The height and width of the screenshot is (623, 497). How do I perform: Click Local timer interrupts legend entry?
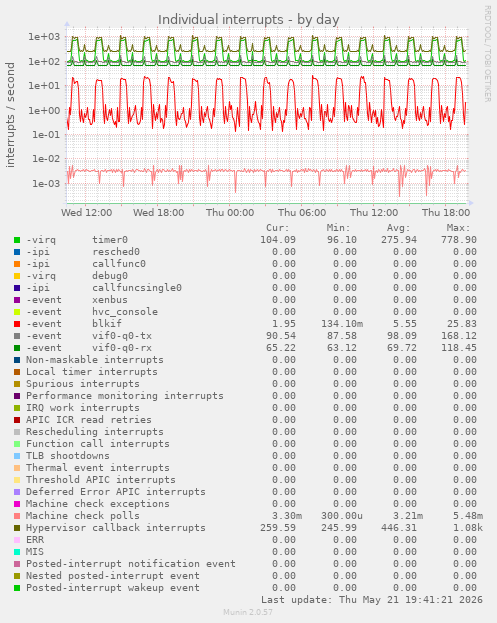[x=92, y=372]
